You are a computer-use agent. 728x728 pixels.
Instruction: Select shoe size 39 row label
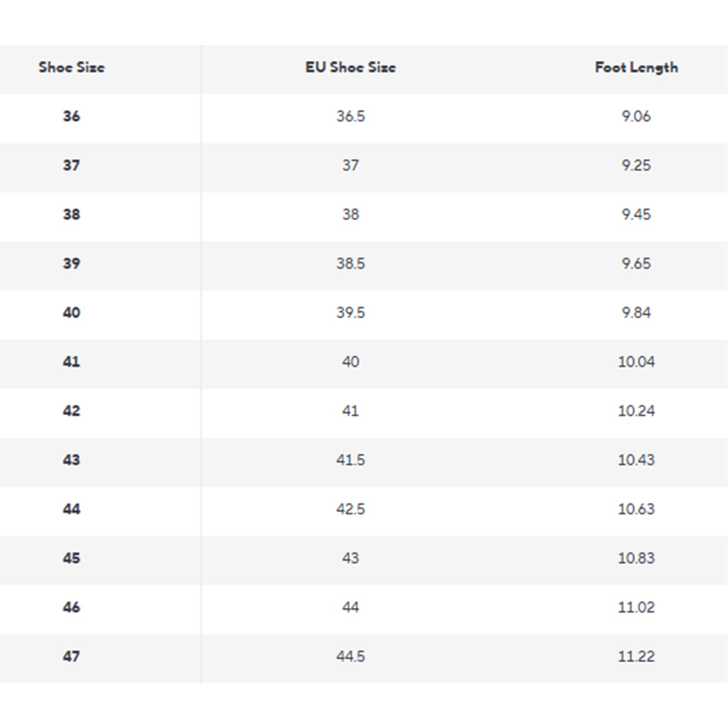(71, 263)
